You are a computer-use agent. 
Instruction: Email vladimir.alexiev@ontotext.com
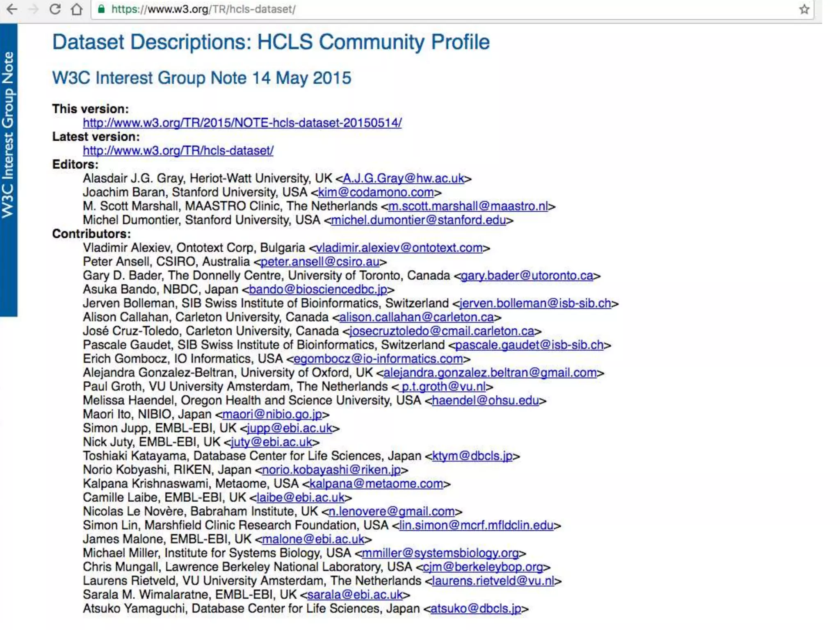pos(399,248)
